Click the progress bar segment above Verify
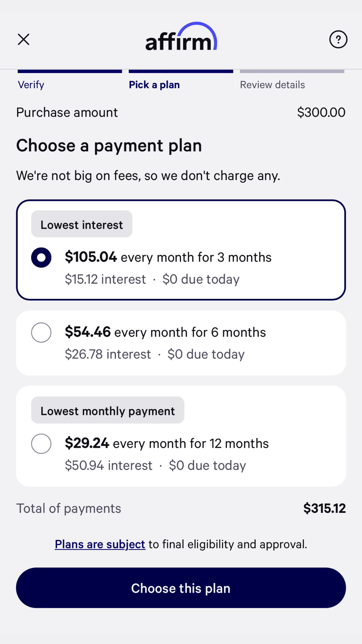362x644 pixels. (70, 71)
